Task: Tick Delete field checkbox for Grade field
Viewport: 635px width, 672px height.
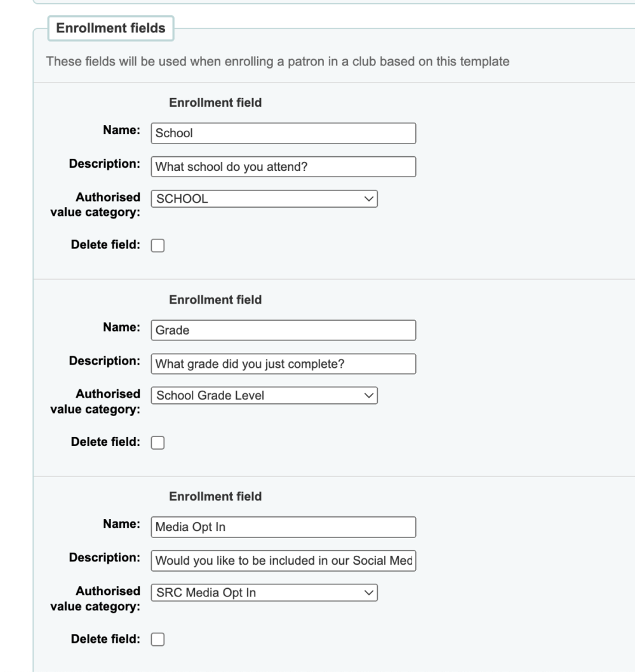Action: 157,443
